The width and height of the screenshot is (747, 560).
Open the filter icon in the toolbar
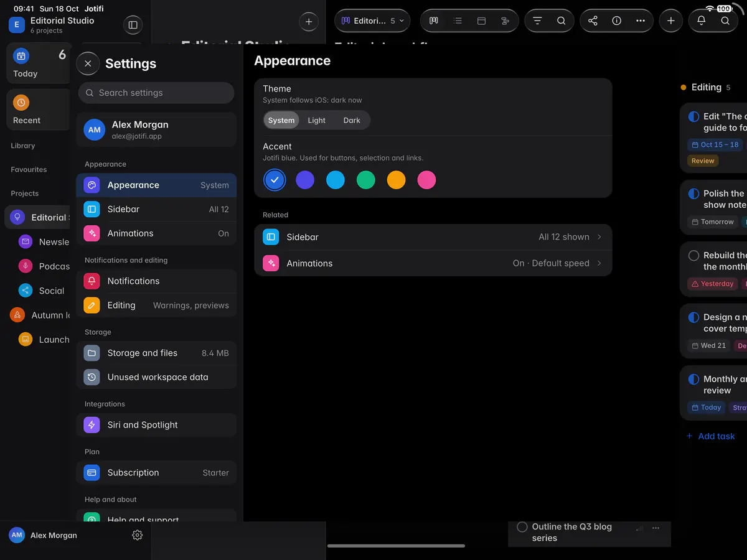pos(537,21)
